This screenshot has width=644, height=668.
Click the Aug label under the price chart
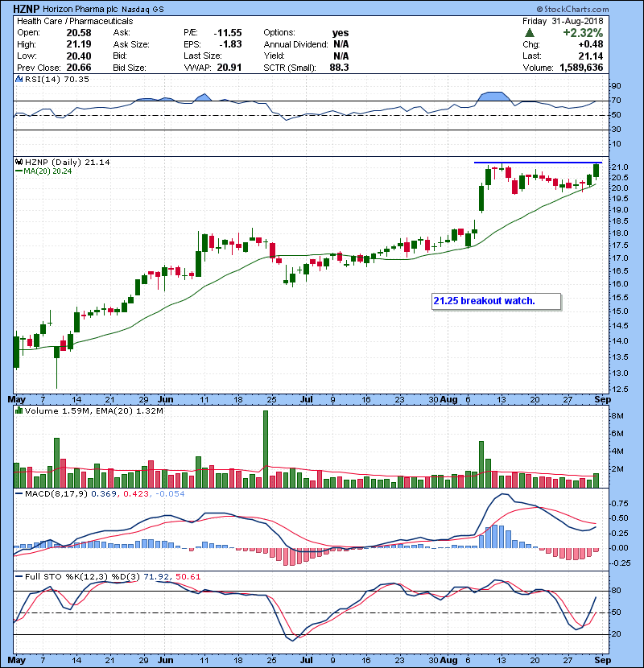click(449, 400)
